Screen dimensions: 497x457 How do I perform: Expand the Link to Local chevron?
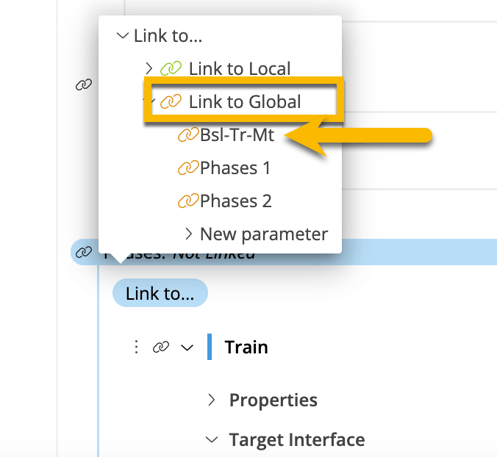tap(149, 68)
